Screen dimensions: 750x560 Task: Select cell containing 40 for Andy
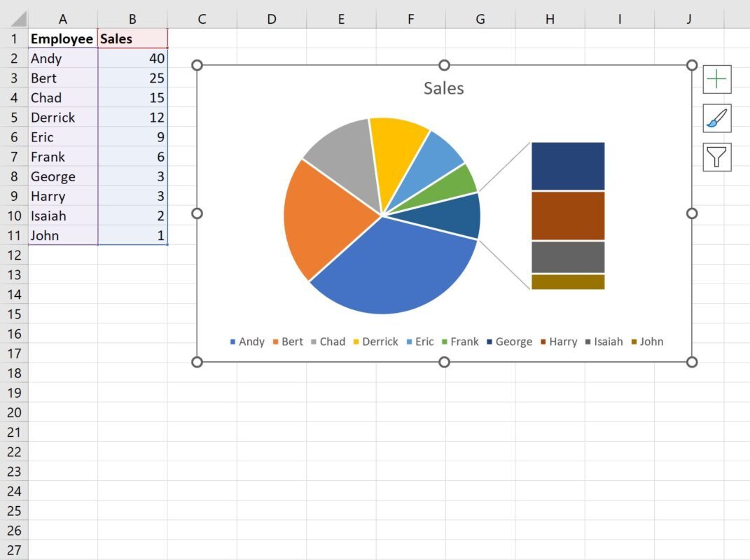coord(133,58)
